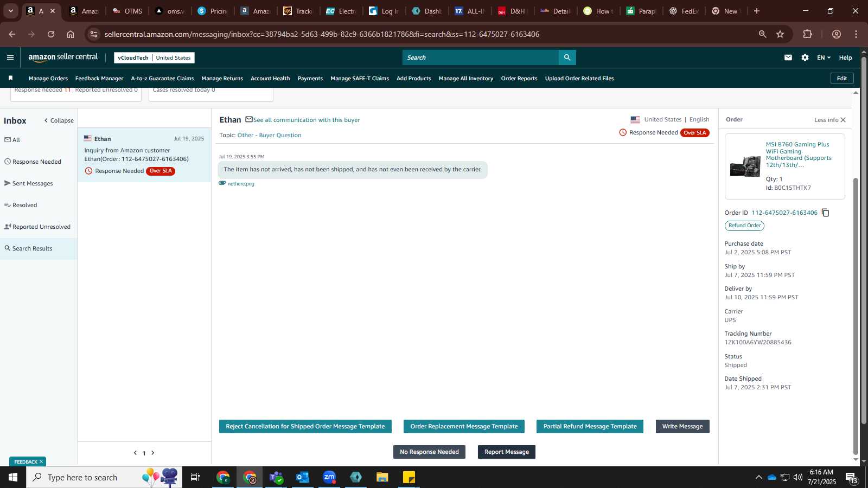Click the browser zoom magnifier icon
This screenshot has width=868, height=488.
tap(762, 34)
